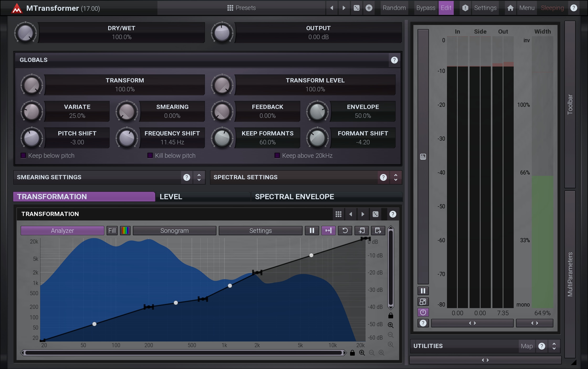This screenshot has width=588, height=369.
Task: Enable Keep below pitch checkbox
Action: [23, 156]
